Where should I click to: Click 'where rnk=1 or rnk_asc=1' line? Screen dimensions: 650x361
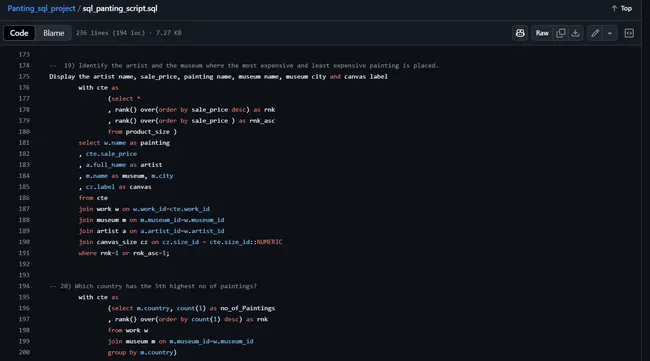click(x=124, y=253)
